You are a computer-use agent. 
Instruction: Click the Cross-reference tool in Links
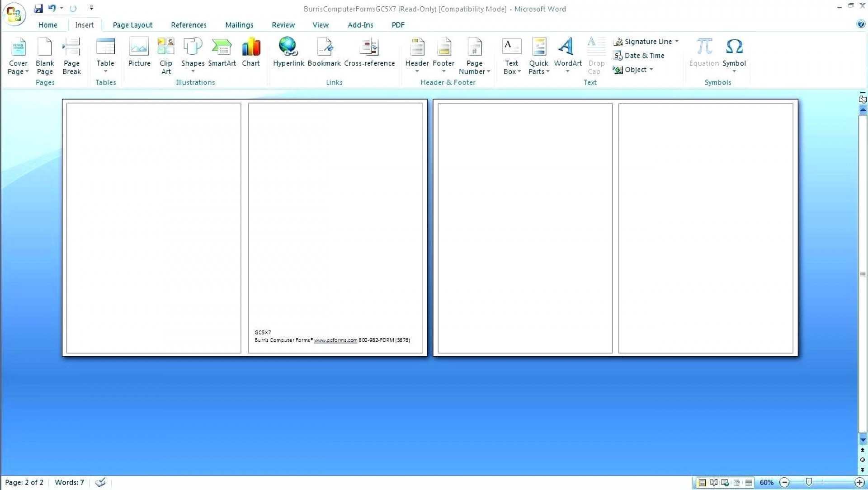click(x=370, y=54)
